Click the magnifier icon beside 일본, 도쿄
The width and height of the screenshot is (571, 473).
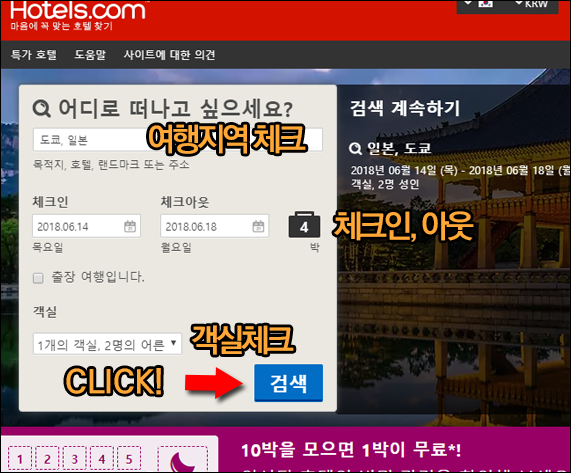[x=355, y=149]
